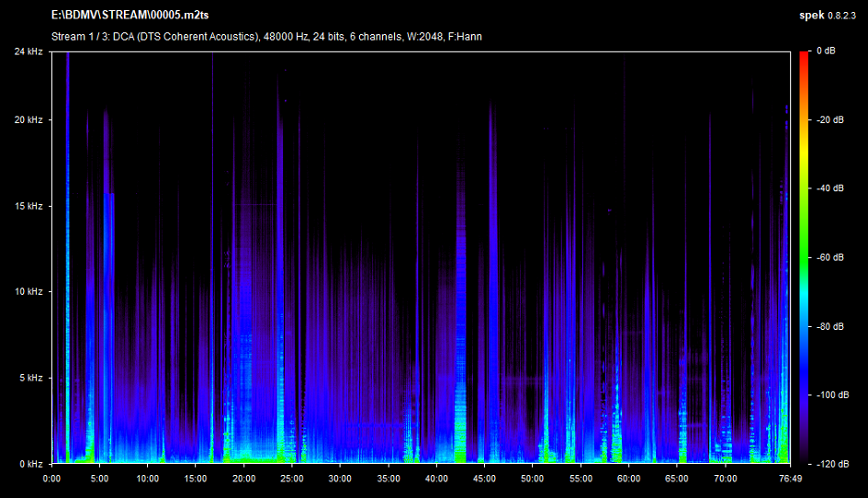Click the bright cyan vertical streak near spectrogram start

point(67,276)
